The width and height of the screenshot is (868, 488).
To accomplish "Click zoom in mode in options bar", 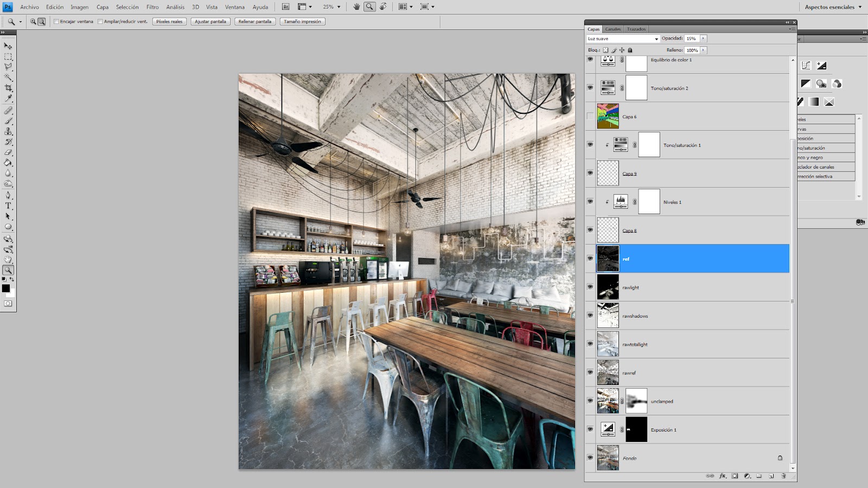I will point(33,22).
